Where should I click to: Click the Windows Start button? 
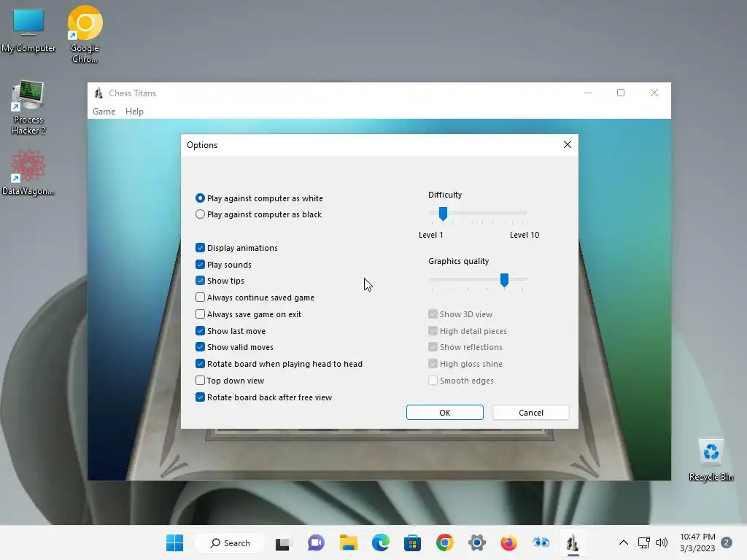(x=175, y=542)
